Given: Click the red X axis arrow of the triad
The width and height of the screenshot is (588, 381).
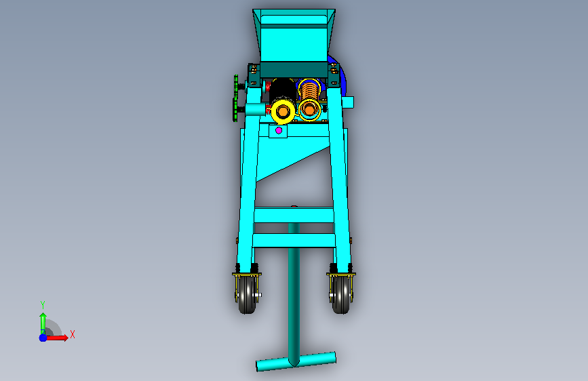Looking at the screenshot, I should coord(56,338).
